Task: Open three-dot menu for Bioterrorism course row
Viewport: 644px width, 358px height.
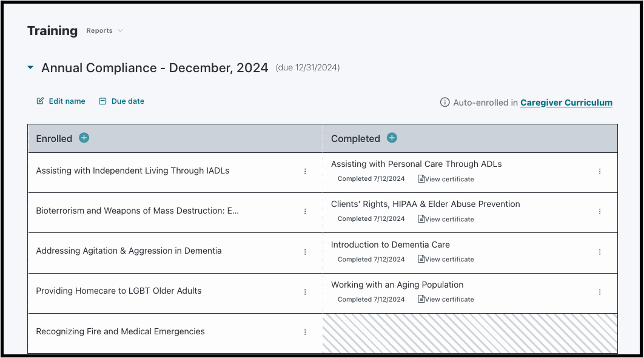Action: pyautogui.click(x=305, y=211)
